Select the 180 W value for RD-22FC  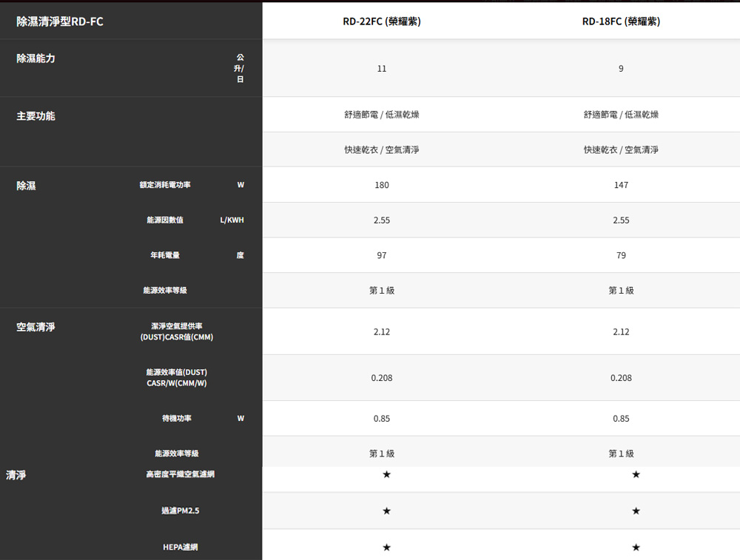(x=382, y=185)
